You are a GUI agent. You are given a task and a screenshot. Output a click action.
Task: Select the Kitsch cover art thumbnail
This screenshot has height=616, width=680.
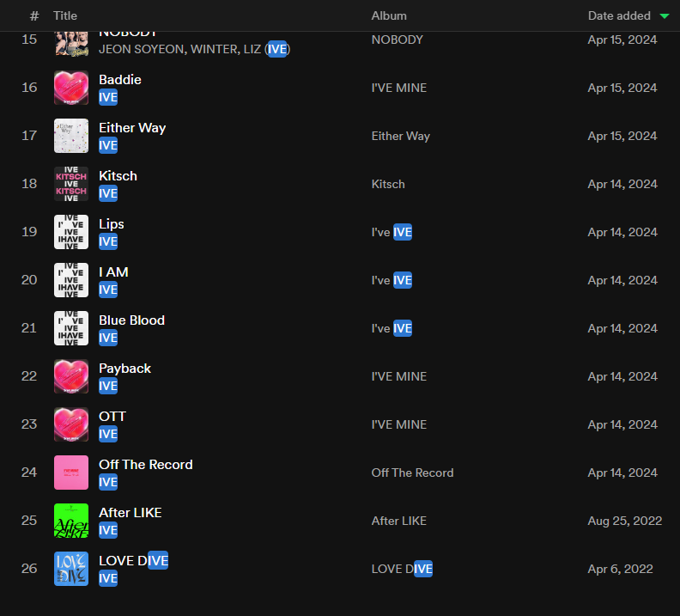click(x=71, y=184)
